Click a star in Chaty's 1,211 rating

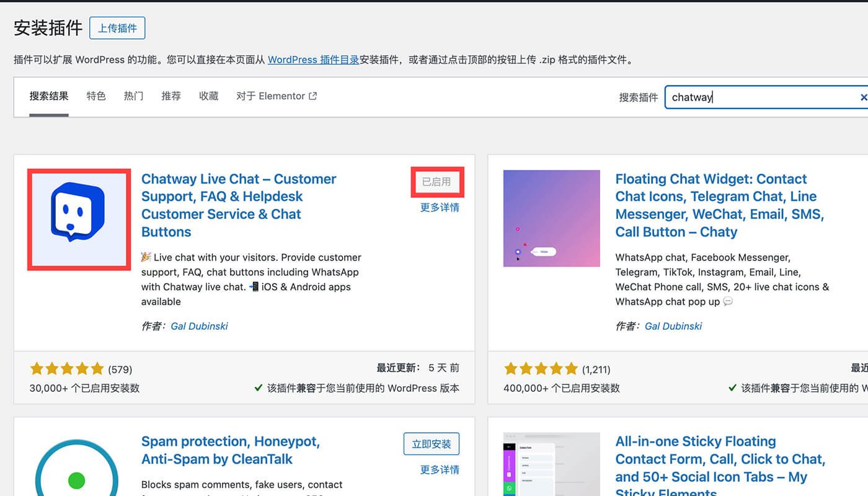[541, 368]
